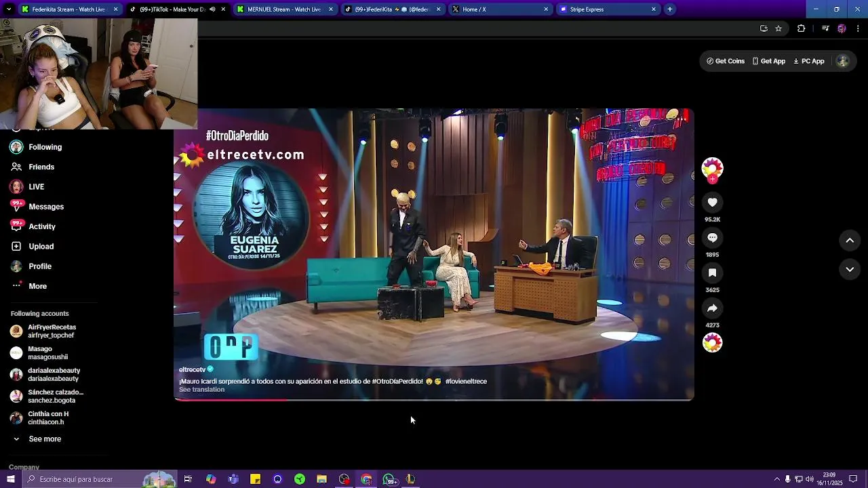
Task: Open the Chrome three-dot menu
Action: pos(858,28)
